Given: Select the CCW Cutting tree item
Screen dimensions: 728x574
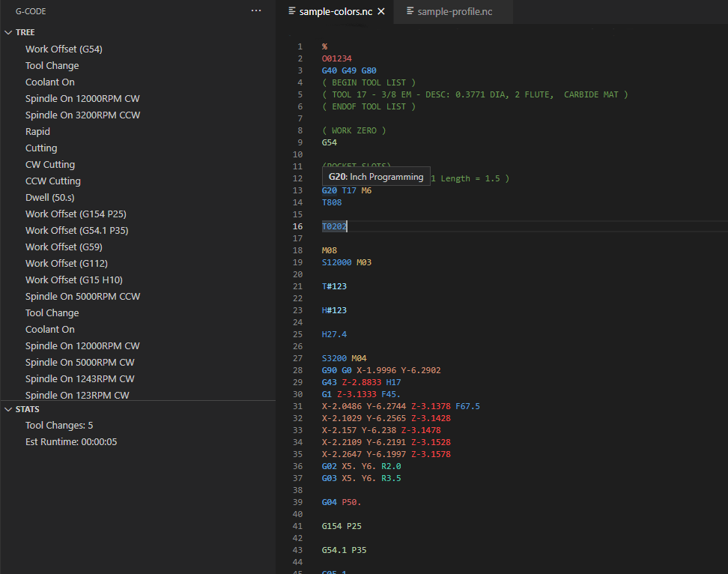Looking at the screenshot, I should click(53, 181).
